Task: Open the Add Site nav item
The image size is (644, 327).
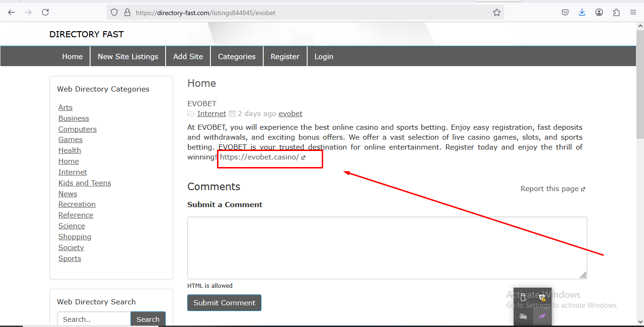Action: (188, 57)
